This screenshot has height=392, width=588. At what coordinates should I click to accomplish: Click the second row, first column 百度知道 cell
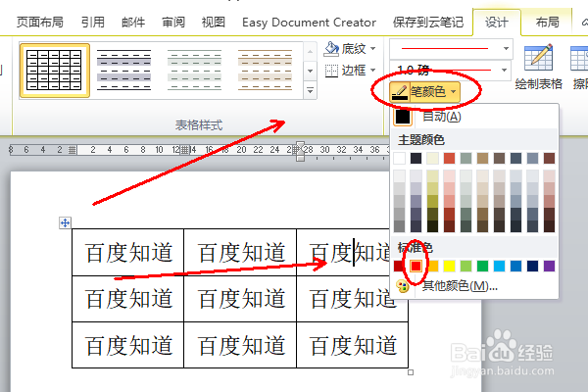[127, 299]
